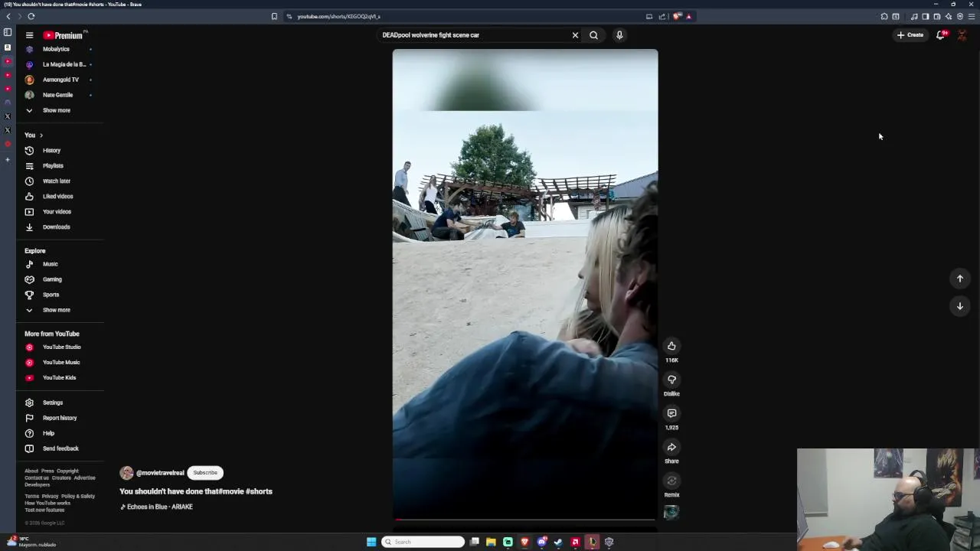Click the Windows taskbar Search box

[423, 542]
